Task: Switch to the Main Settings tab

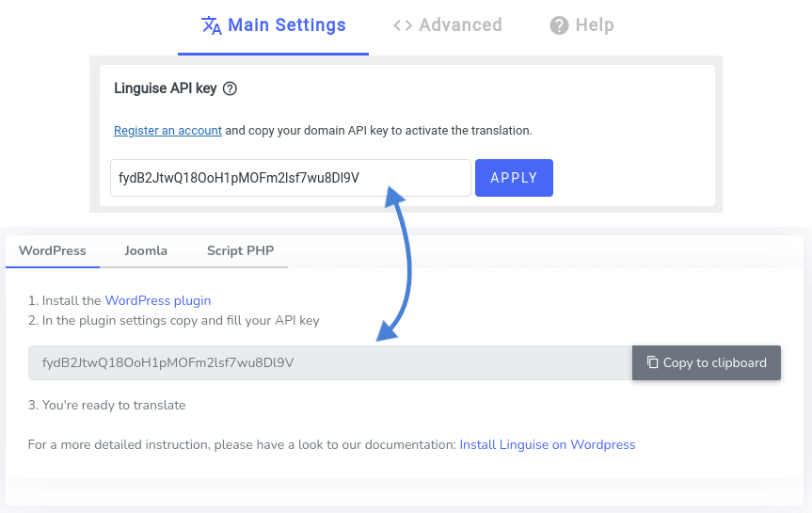Action: click(x=273, y=25)
